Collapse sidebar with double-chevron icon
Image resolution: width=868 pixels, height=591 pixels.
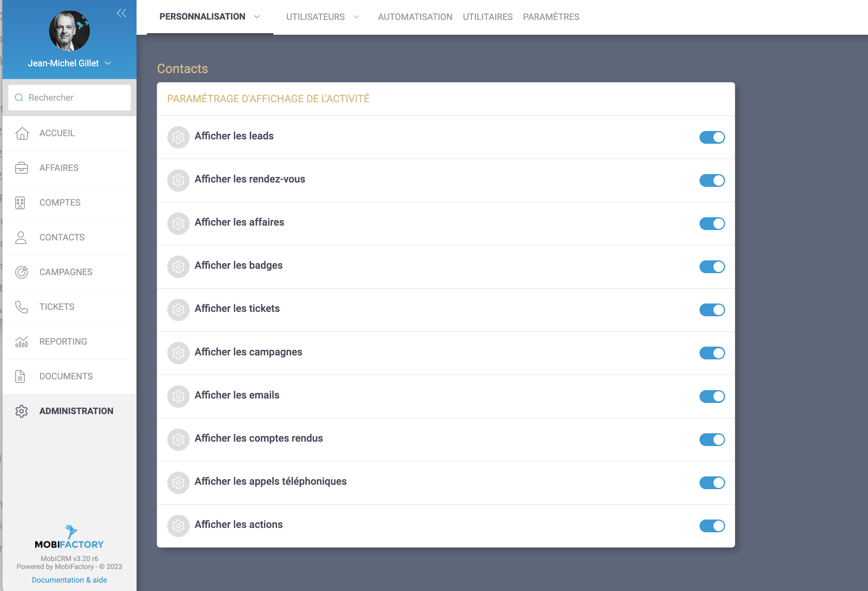click(121, 13)
